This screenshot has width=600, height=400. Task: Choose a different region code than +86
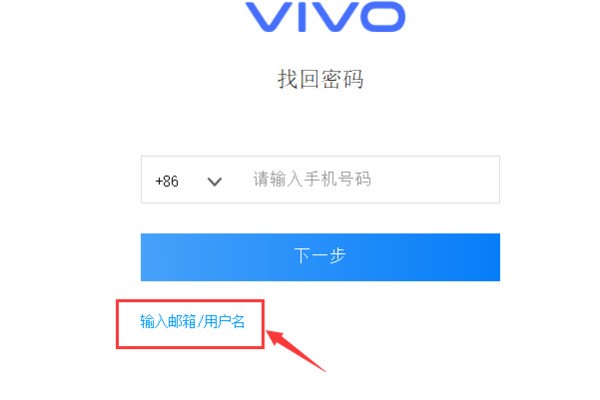tap(188, 181)
